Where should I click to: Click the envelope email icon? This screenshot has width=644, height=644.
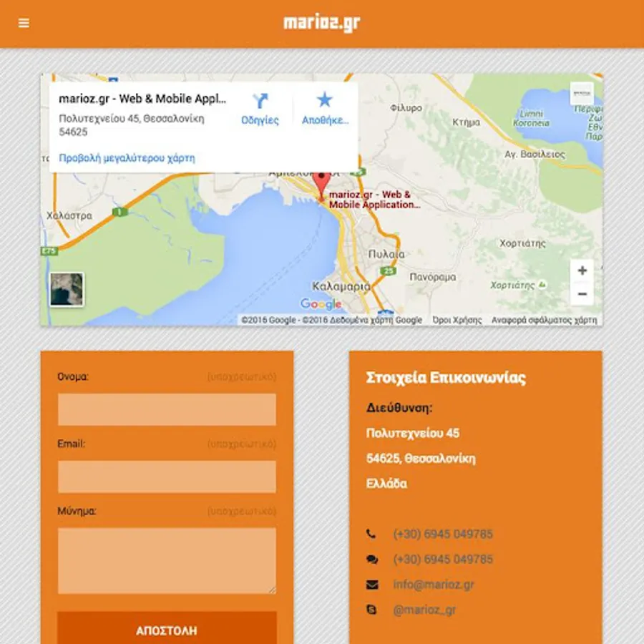372,585
